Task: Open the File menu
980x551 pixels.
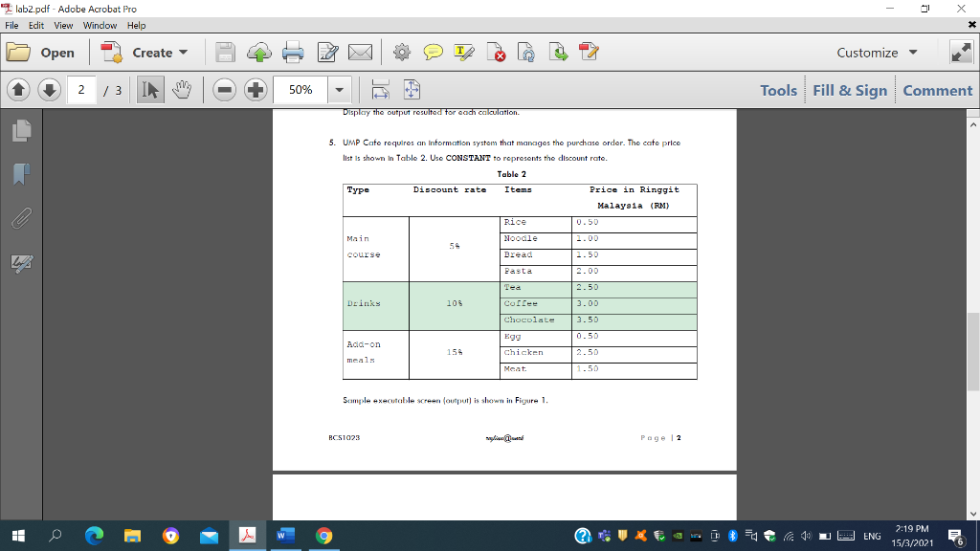Action: coord(11,26)
